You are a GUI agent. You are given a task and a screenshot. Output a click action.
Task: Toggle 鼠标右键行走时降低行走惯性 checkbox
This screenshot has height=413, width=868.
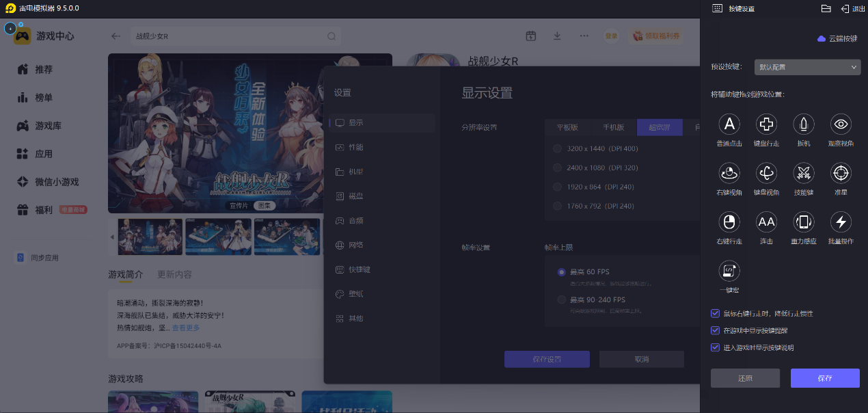[x=715, y=313]
